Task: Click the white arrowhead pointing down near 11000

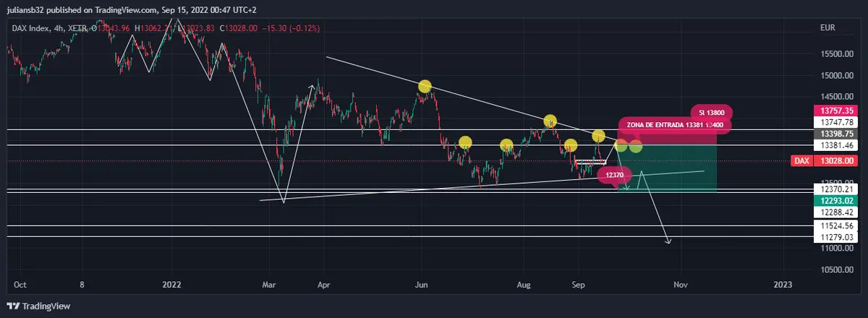Action: [x=669, y=241]
